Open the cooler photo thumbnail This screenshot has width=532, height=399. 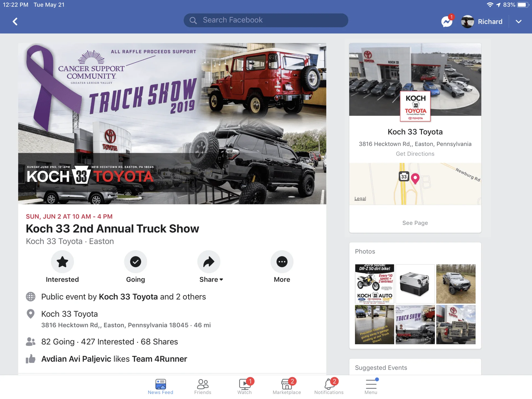coord(415,284)
